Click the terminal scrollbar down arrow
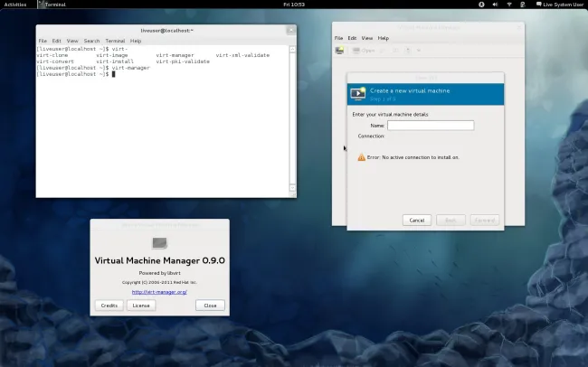 coord(292,188)
